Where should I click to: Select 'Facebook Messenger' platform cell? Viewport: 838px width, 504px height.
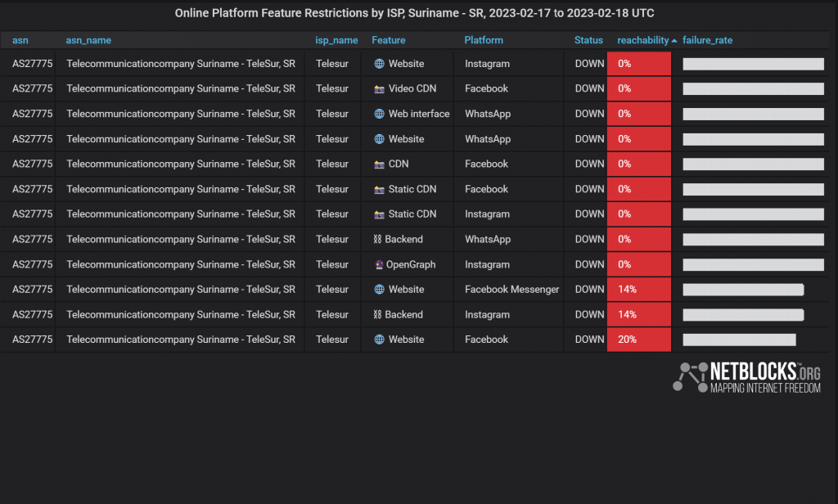[512, 289]
